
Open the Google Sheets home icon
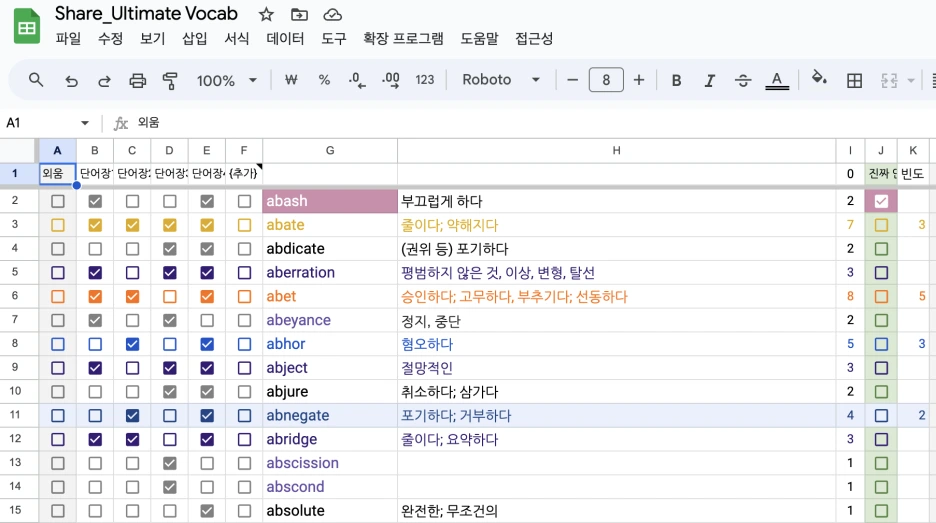pyautogui.click(x=27, y=27)
